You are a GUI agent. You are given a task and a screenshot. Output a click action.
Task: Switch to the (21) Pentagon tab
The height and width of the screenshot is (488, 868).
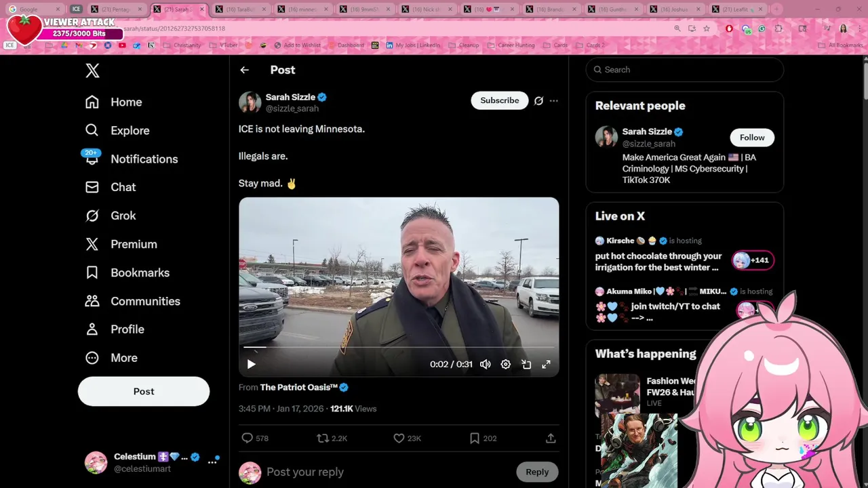click(x=116, y=9)
